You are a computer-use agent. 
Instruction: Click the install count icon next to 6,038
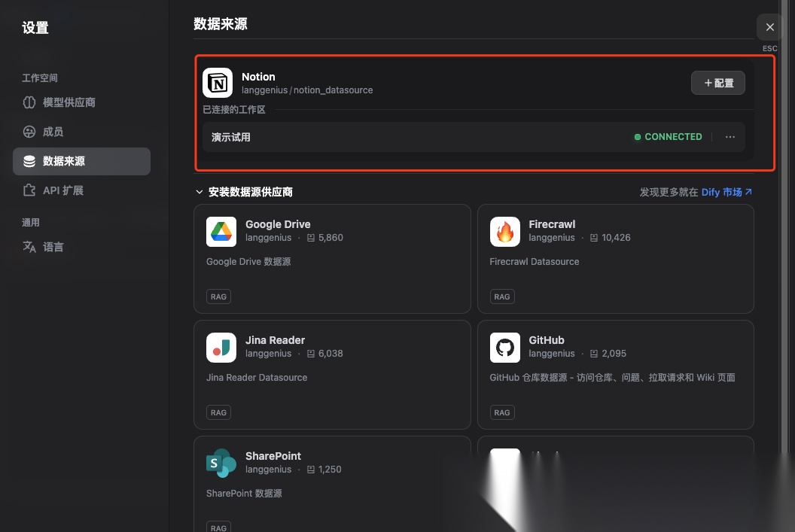tap(311, 354)
